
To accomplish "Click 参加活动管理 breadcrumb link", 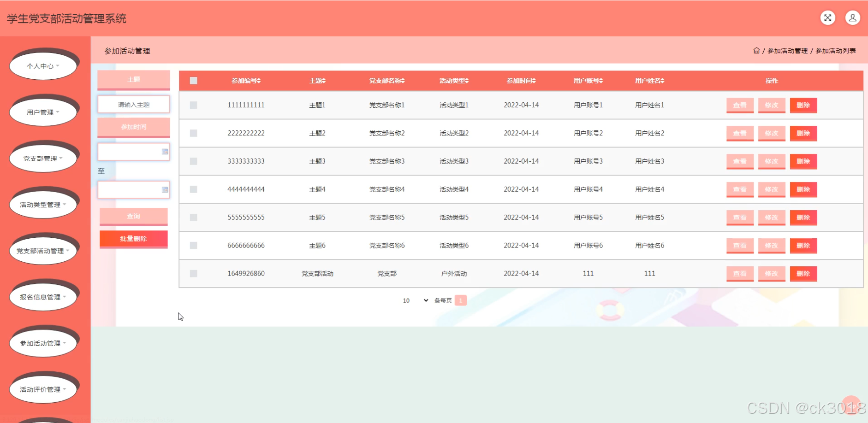I will [x=788, y=51].
